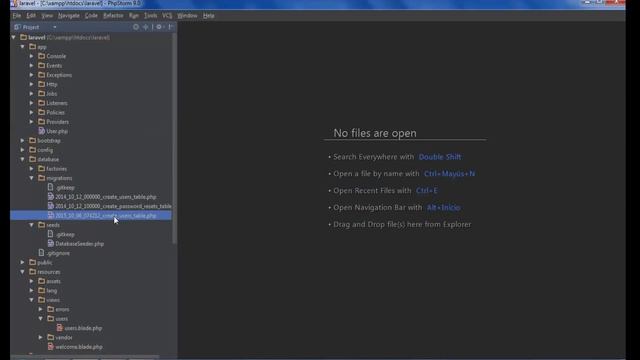This screenshot has height=360, width=640.
Task: Expand the Http folder
Action: click(x=32, y=84)
